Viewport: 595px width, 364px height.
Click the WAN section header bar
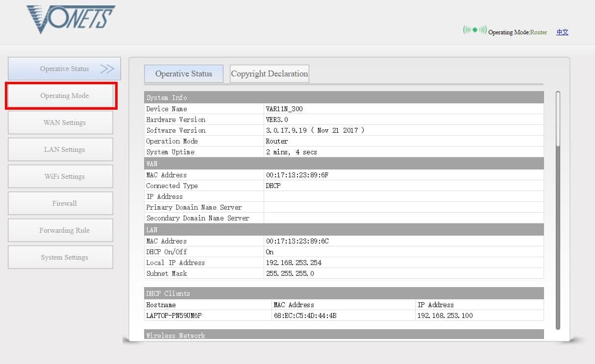152,164
